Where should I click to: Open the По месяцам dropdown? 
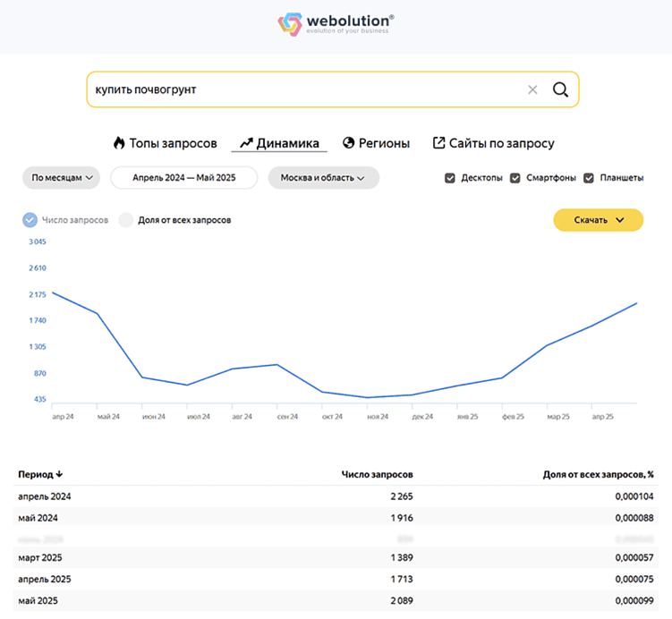[62, 178]
